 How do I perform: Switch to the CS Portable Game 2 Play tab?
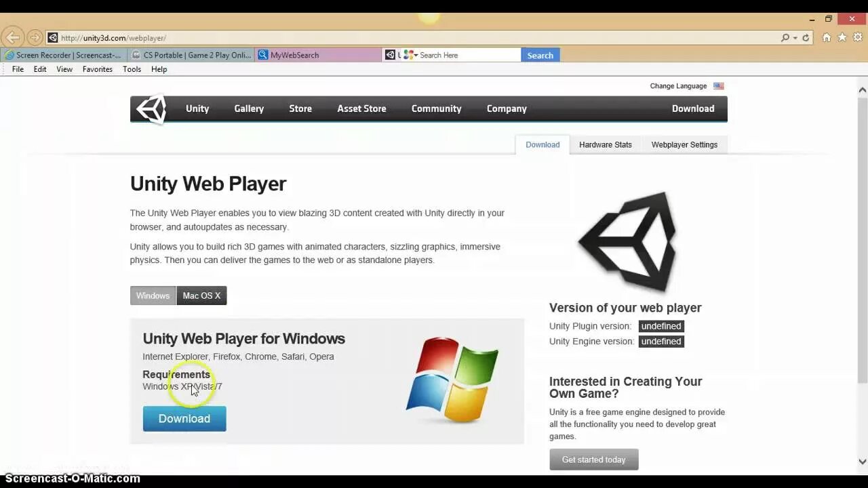pos(191,55)
